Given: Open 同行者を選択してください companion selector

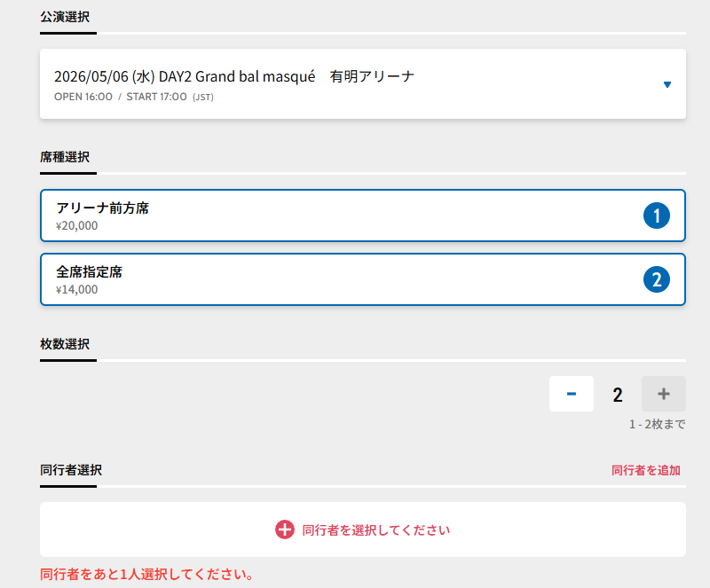Looking at the screenshot, I should click(363, 529).
